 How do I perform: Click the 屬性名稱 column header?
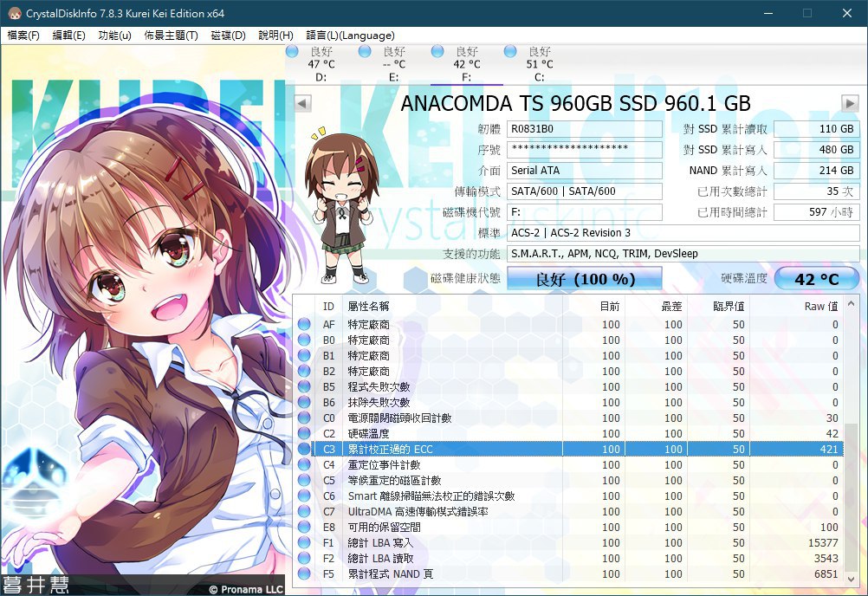[x=453, y=307]
